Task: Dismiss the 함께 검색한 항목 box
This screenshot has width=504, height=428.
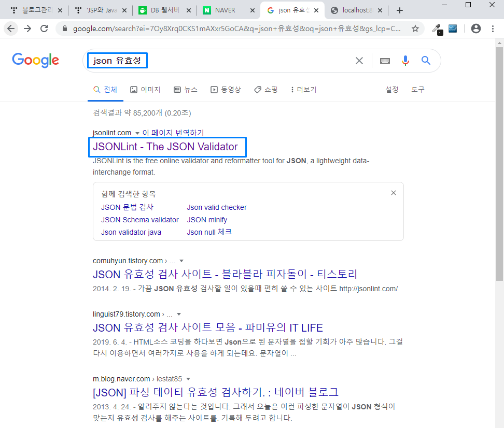Action: pyautogui.click(x=394, y=193)
